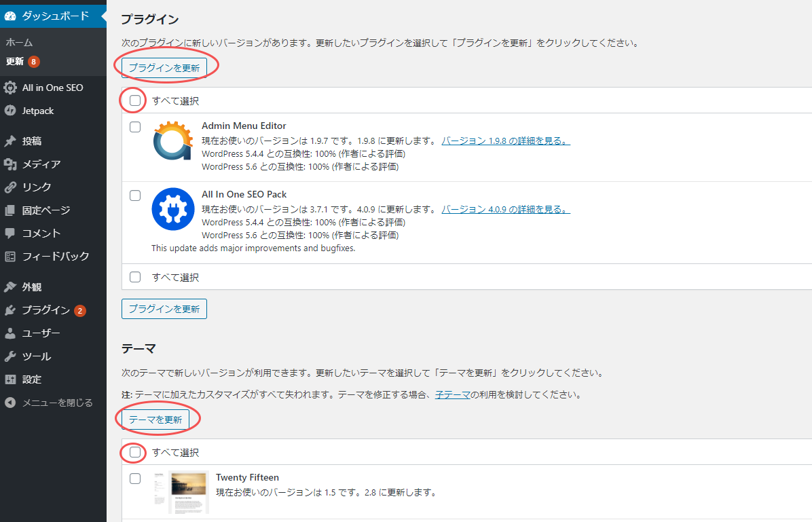Click the All In One SEO Pack title
812x522 pixels.
point(244,194)
